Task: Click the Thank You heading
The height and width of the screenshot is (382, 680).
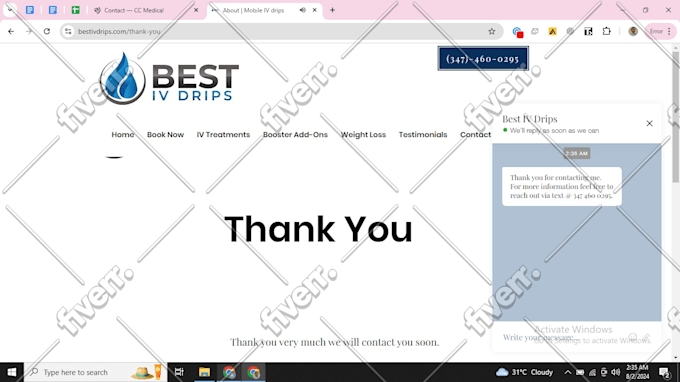Action: pos(318,229)
